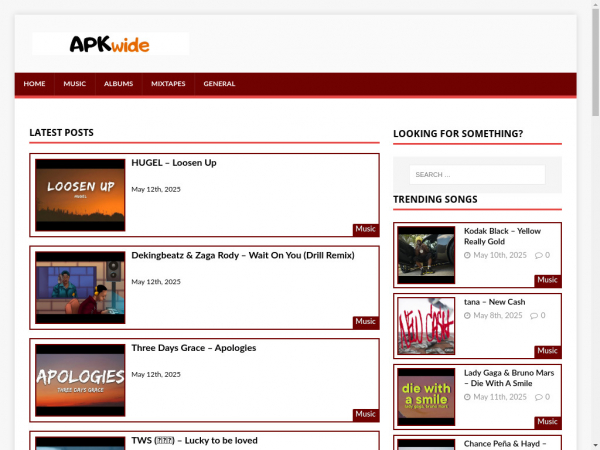Click Music tag on Dekingbeatz post
The height and width of the screenshot is (450, 600).
pyautogui.click(x=365, y=321)
